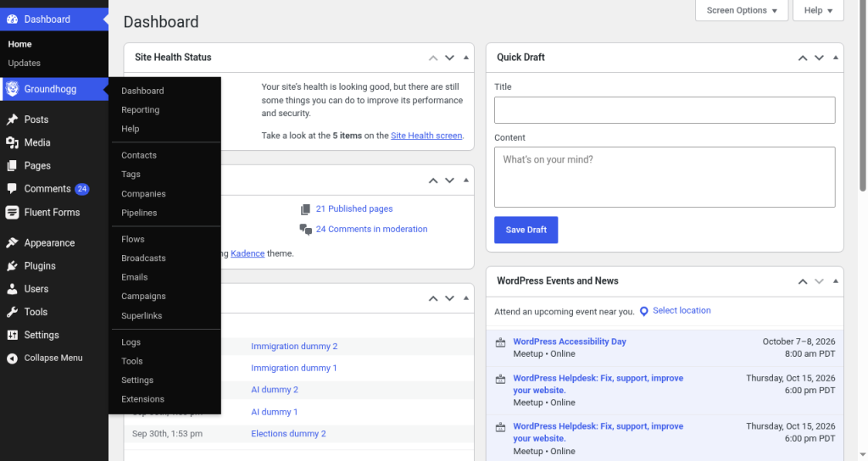Click the Plugins plug icon
This screenshot has height=461, width=868.
tap(12, 266)
